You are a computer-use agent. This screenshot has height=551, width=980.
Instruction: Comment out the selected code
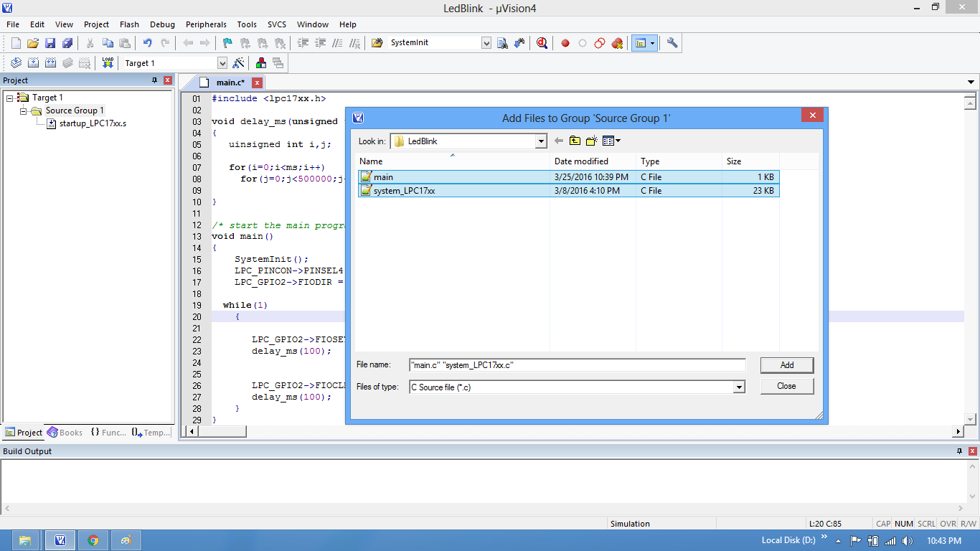coord(337,43)
